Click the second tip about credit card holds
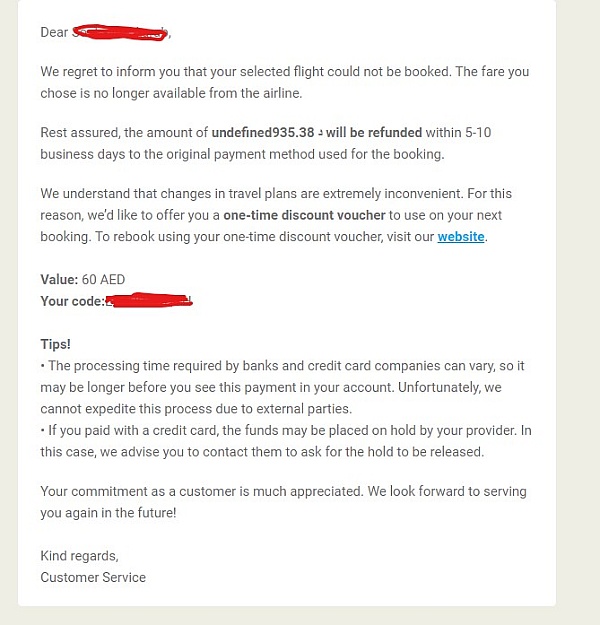This screenshot has width=600, height=625. 286,441
